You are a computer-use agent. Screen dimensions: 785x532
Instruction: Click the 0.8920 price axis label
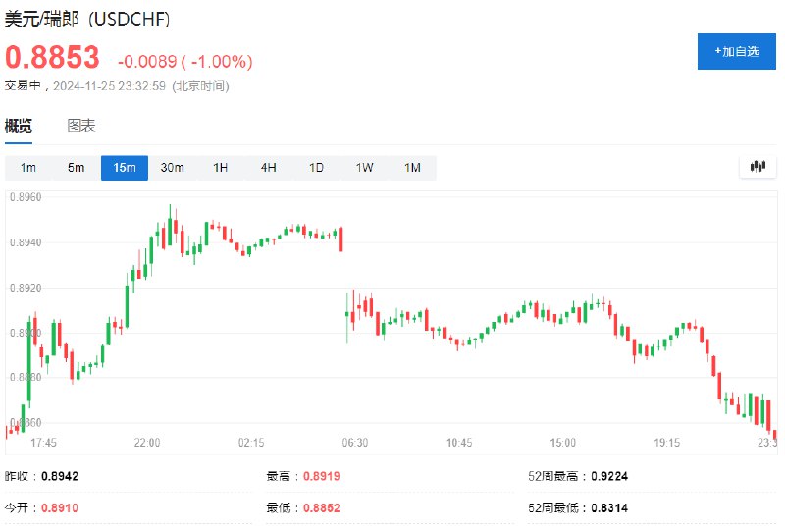click(26, 288)
